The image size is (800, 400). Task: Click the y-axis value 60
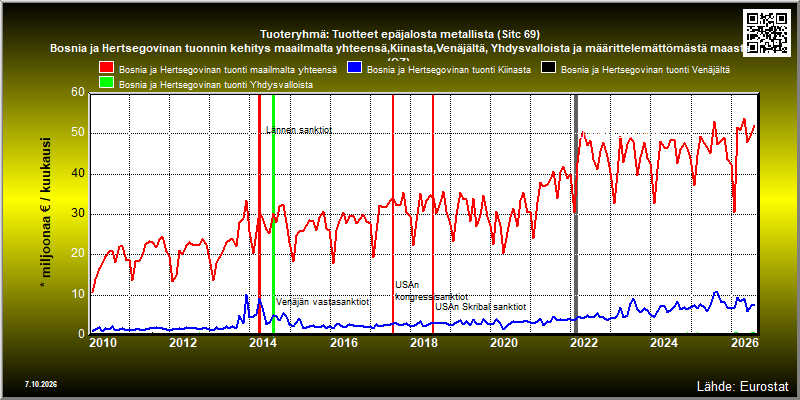[77, 93]
